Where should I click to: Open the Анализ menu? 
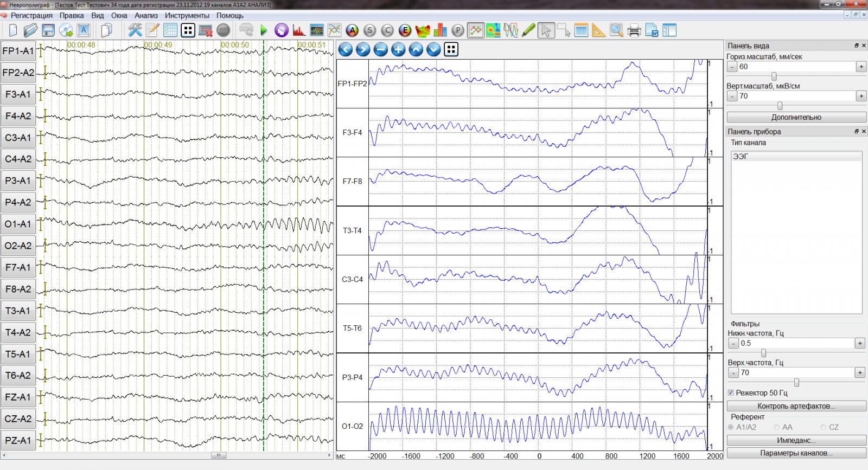[x=146, y=16]
